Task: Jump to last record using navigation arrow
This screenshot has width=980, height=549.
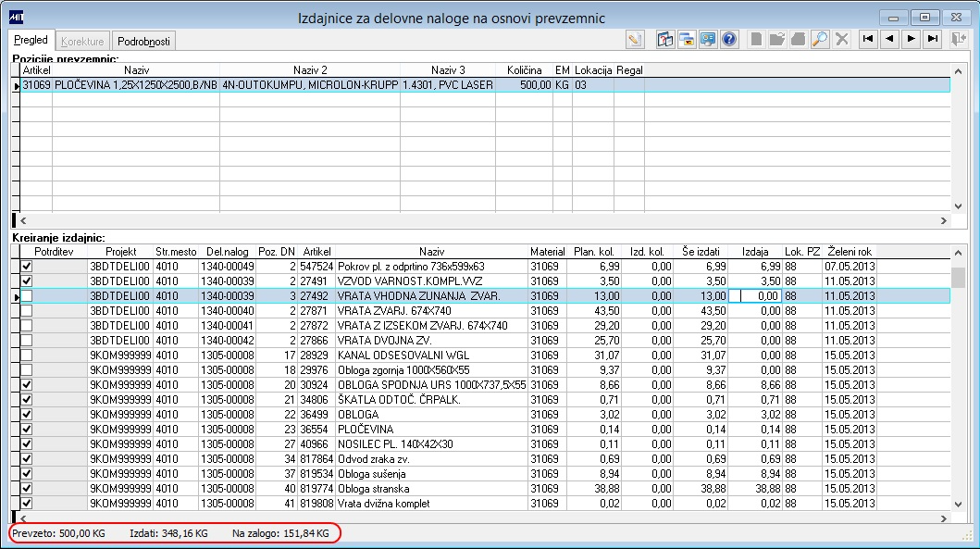Action: click(932, 39)
